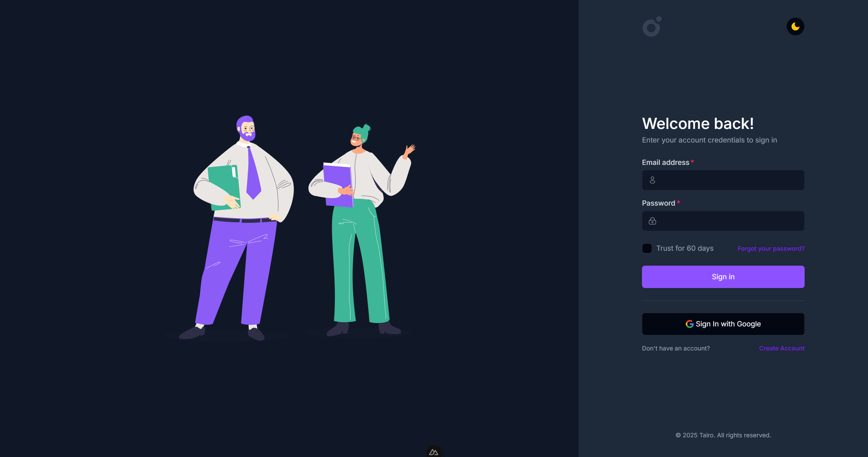The image size is (868, 457).
Task: Open the Forgot your password link
Action: 771,249
